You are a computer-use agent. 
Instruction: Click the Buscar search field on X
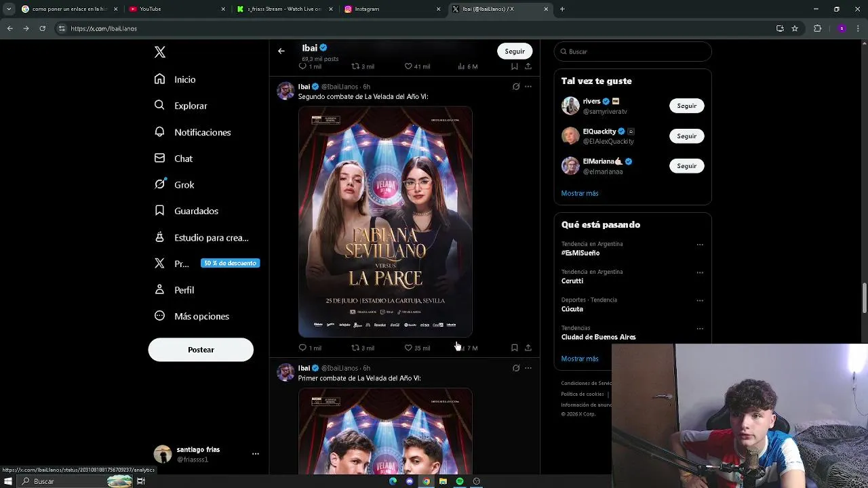pos(633,52)
